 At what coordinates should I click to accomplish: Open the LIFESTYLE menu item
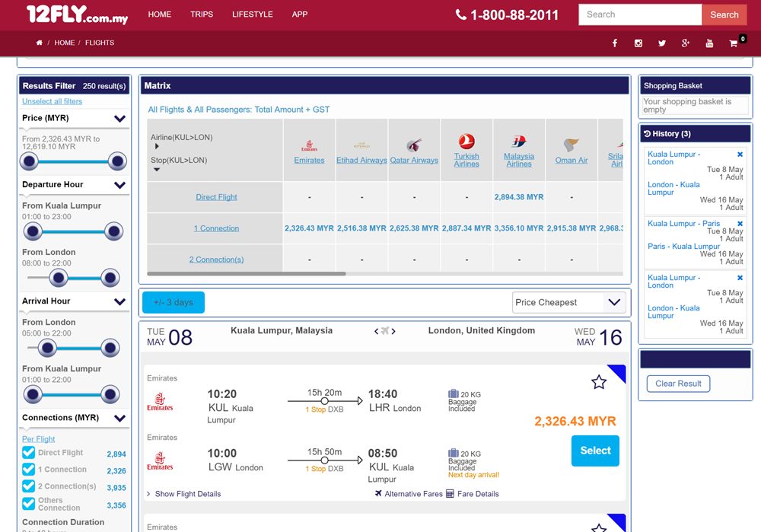(x=253, y=14)
